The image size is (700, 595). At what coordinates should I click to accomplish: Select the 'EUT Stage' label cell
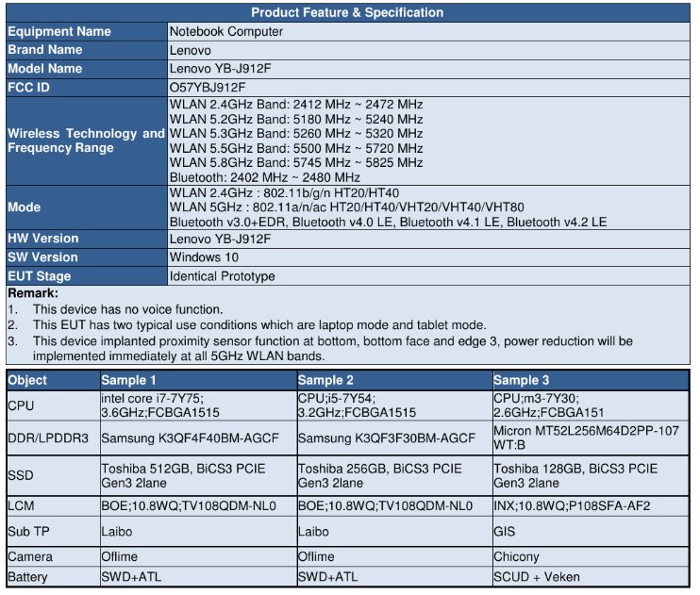pyautogui.click(x=87, y=276)
